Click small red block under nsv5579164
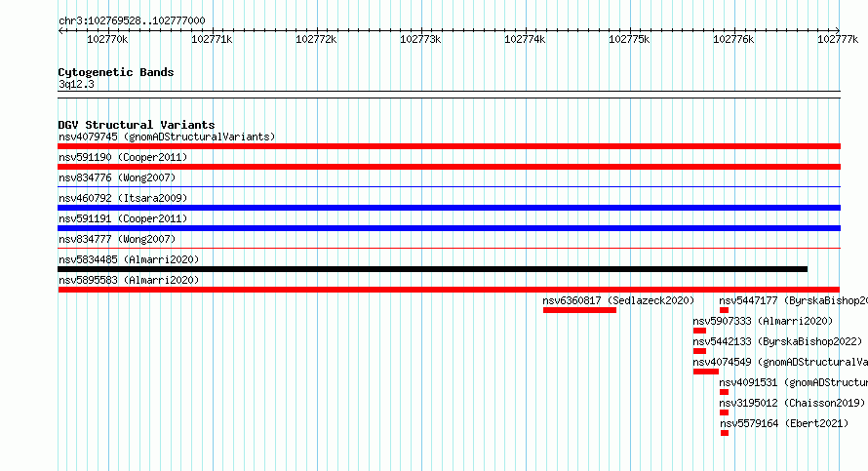Viewport: 868px width, 471px height. coord(725,433)
